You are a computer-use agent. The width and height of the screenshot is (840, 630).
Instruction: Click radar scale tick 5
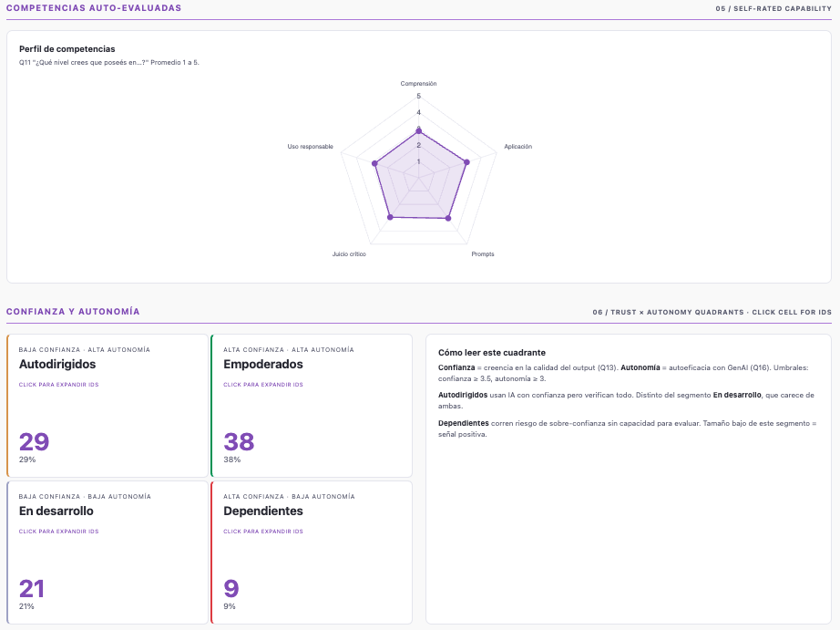419,97
